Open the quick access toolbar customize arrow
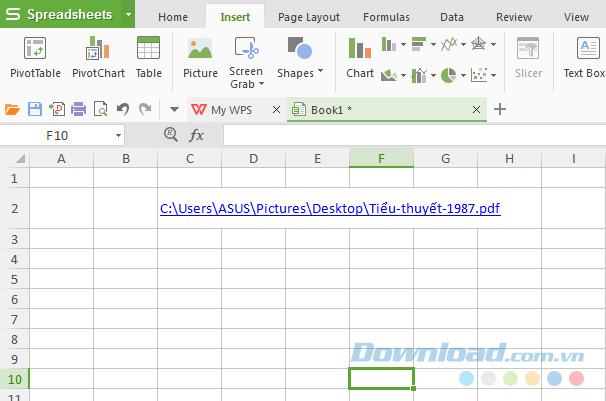The image size is (606, 401). click(174, 110)
